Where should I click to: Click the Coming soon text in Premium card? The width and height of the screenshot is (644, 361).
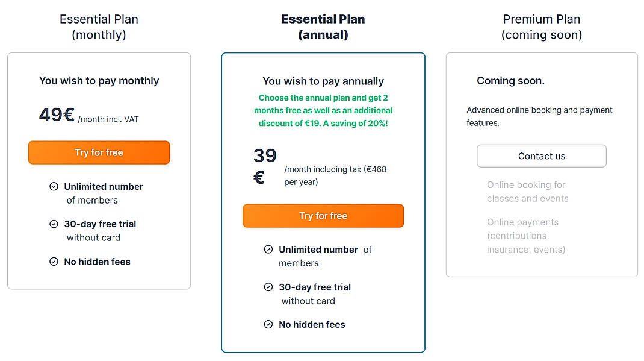(510, 80)
